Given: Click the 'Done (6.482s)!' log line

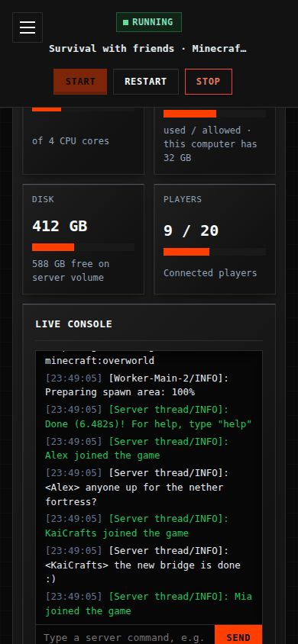Looking at the screenshot, I should coord(148,417).
